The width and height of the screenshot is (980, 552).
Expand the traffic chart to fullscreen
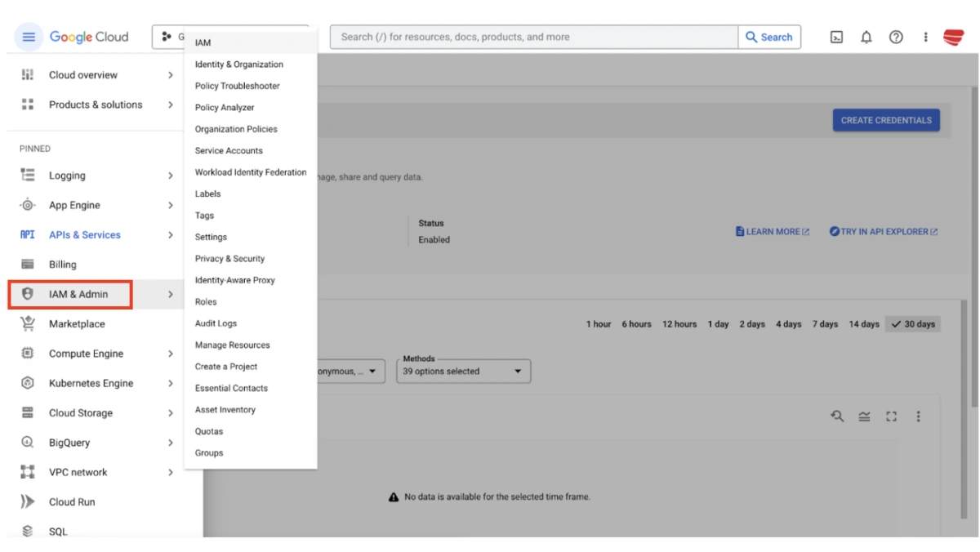891,416
